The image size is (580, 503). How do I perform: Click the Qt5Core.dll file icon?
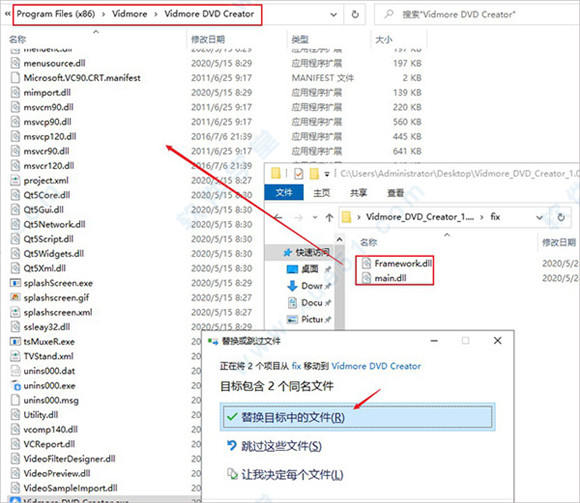pyautogui.click(x=15, y=195)
